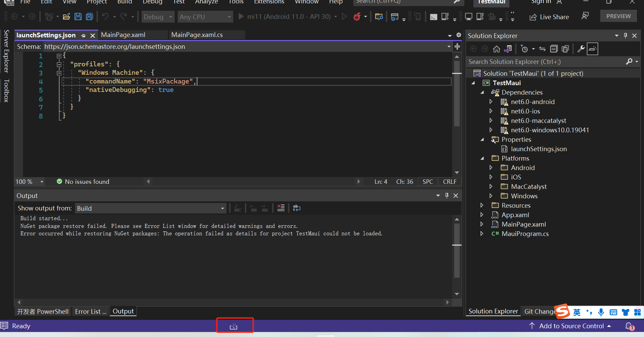644x337 pixels.
Task: Click the Search Solution Explorer field
Action: [545, 62]
